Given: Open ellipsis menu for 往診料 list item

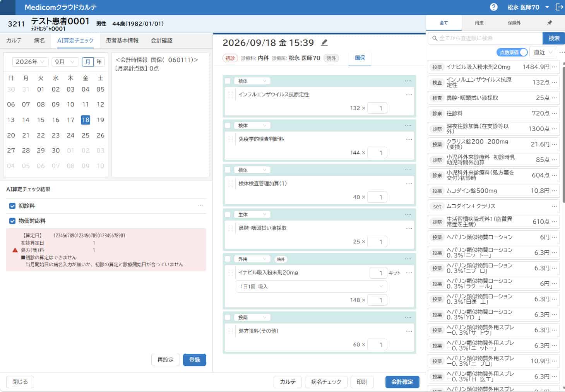Looking at the screenshot, I should pyautogui.click(x=555, y=113).
